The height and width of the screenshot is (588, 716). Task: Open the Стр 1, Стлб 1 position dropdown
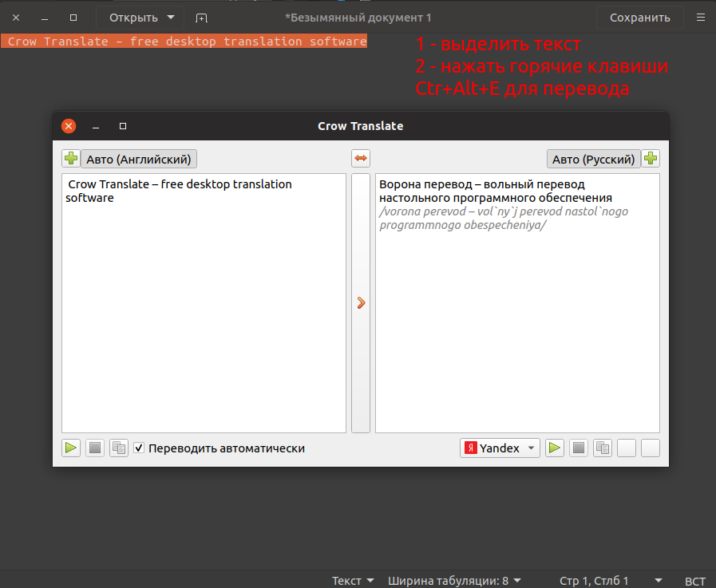[x=611, y=580]
